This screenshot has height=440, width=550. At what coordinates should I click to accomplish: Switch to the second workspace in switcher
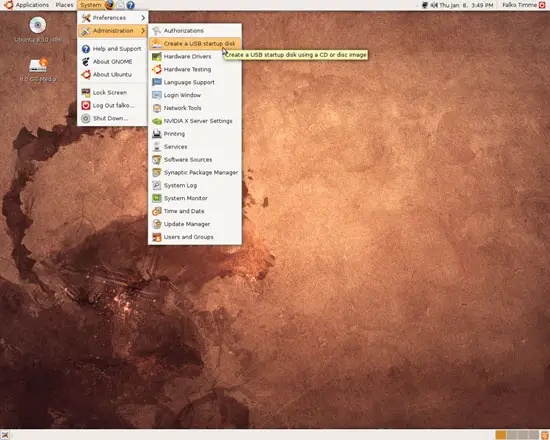pyautogui.click(x=512, y=435)
